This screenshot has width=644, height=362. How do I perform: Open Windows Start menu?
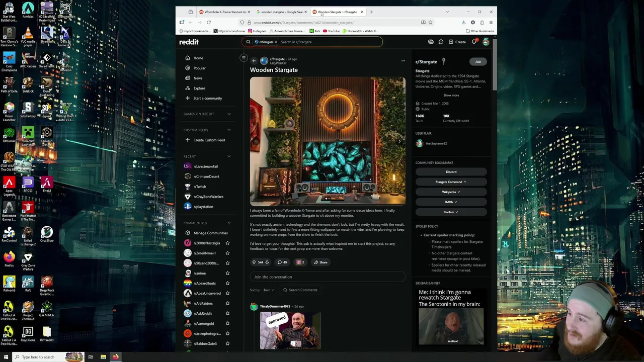6,357
